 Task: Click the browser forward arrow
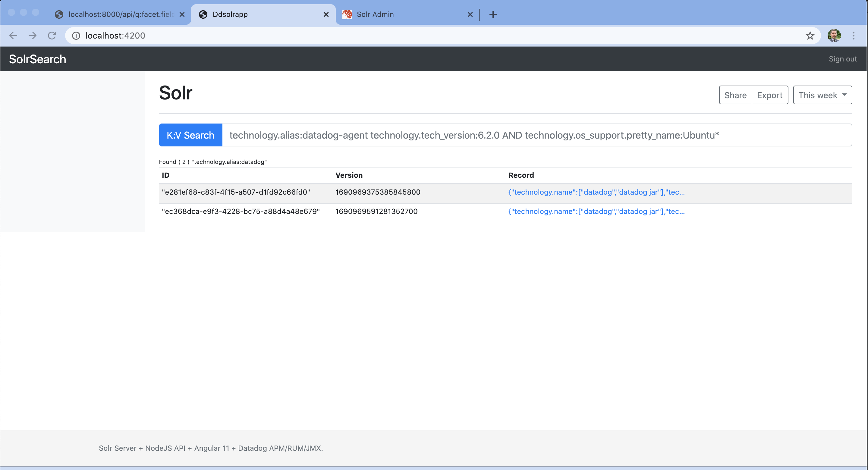pyautogui.click(x=33, y=35)
